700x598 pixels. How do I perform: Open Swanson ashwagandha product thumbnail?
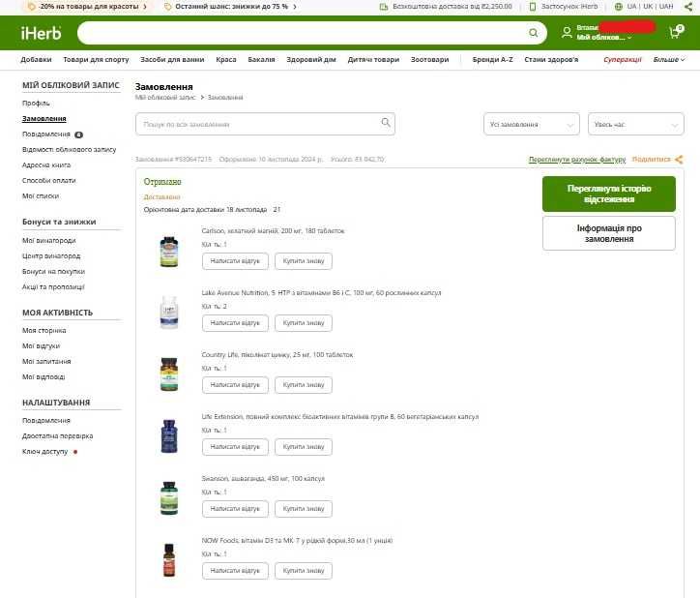tap(169, 498)
